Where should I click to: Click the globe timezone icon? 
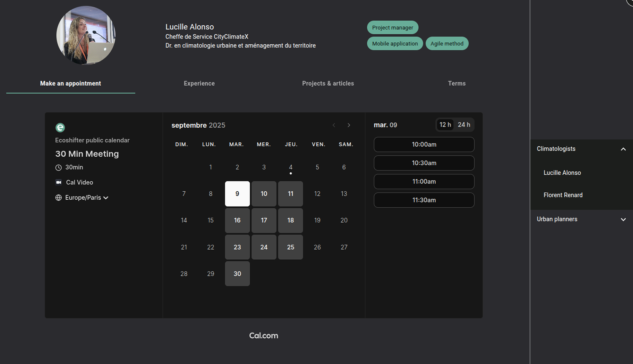tap(59, 198)
